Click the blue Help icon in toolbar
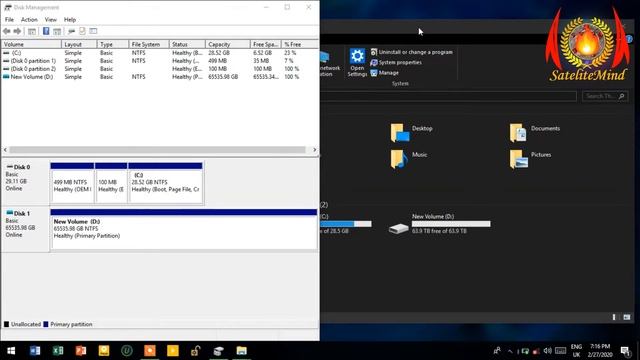Screen dimensions: 640x360 46,31
